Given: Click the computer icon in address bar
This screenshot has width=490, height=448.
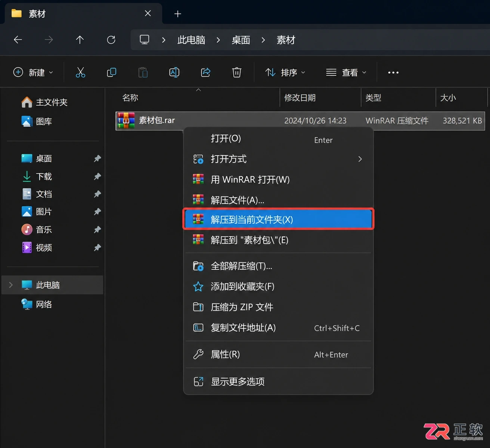Looking at the screenshot, I should point(145,40).
